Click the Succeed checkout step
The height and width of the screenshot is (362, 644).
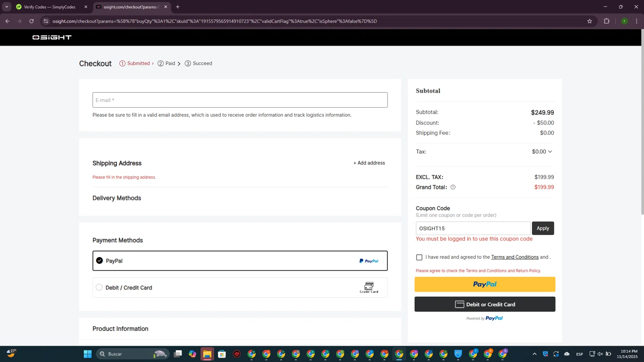pos(198,63)
